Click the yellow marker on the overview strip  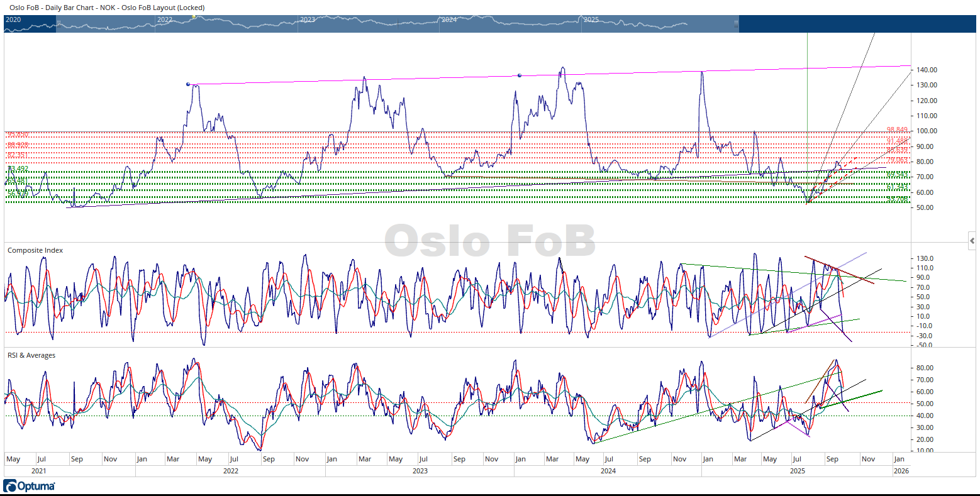[194, 17]
